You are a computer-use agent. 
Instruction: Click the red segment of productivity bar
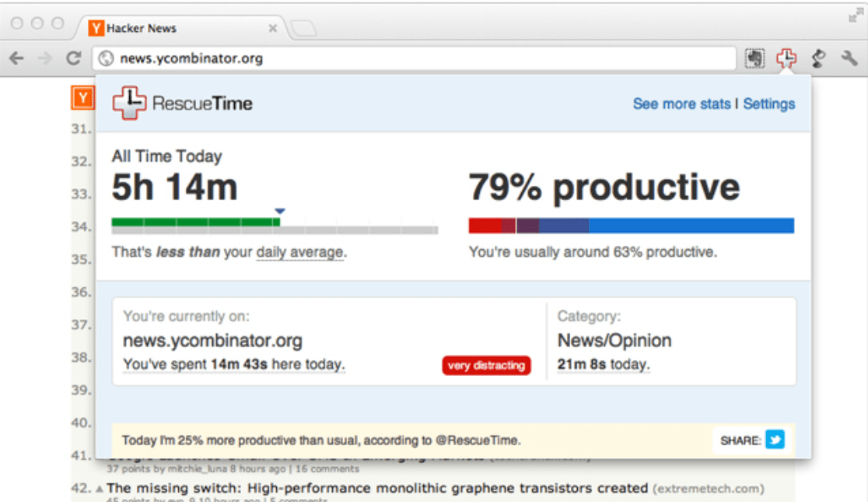point(485,226)
